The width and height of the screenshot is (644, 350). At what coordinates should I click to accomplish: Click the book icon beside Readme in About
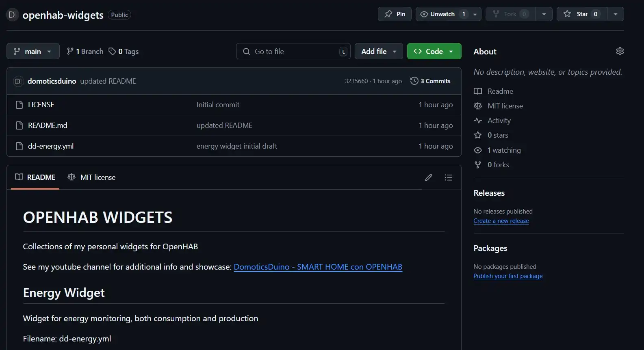(478, 91)
